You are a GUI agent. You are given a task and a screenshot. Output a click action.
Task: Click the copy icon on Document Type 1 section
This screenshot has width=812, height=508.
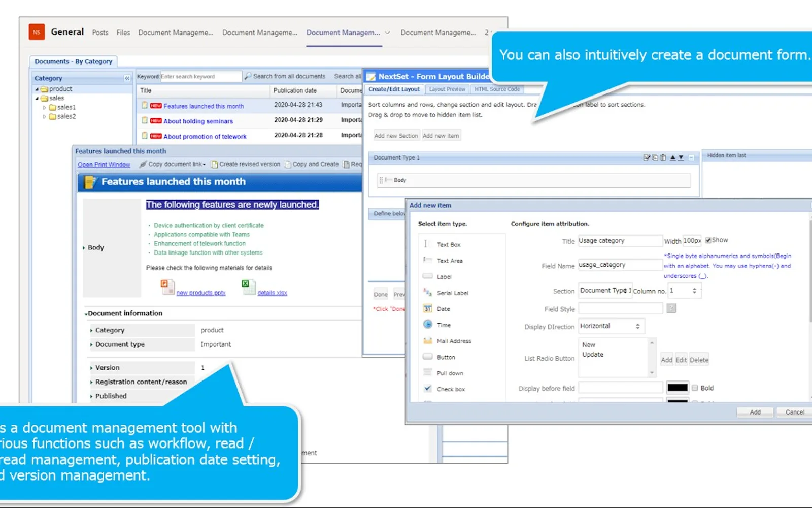[x=655, y=157]
